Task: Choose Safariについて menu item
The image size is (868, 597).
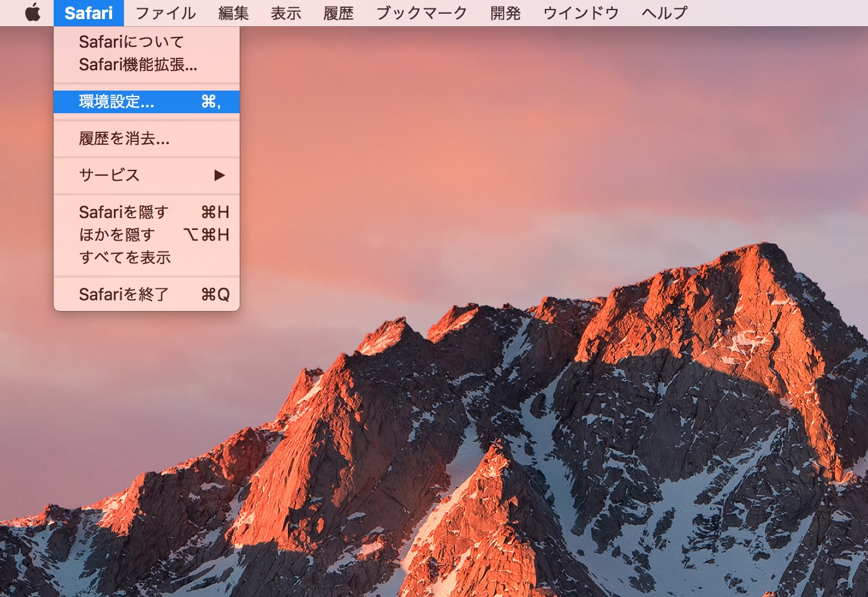Action: [147, 42]
